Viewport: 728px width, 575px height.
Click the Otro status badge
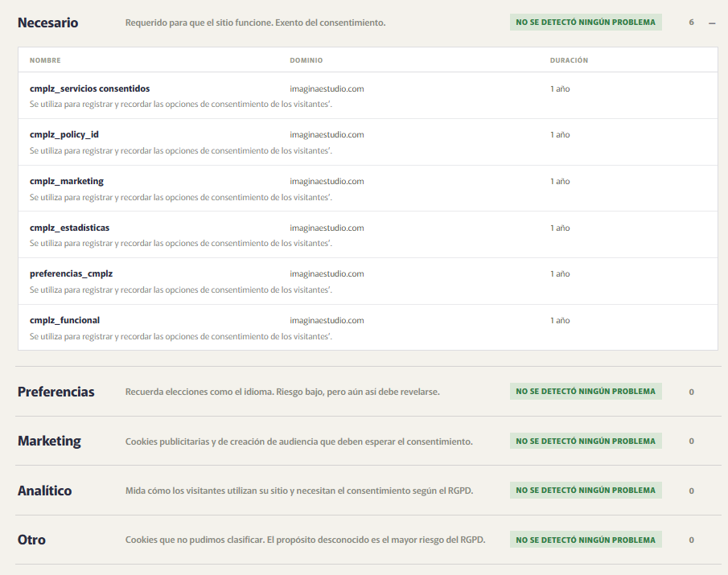click(586, 540)
